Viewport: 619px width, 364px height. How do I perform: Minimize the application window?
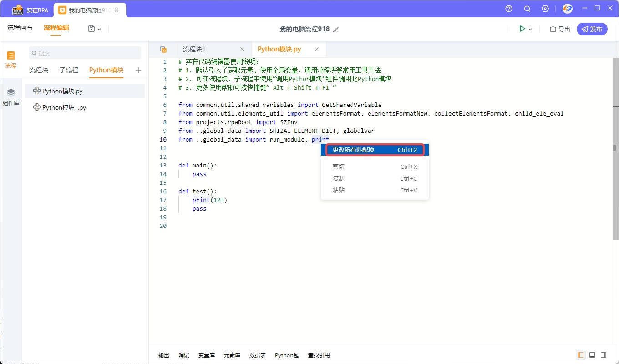pyautogui.click(x=585, y=8)
